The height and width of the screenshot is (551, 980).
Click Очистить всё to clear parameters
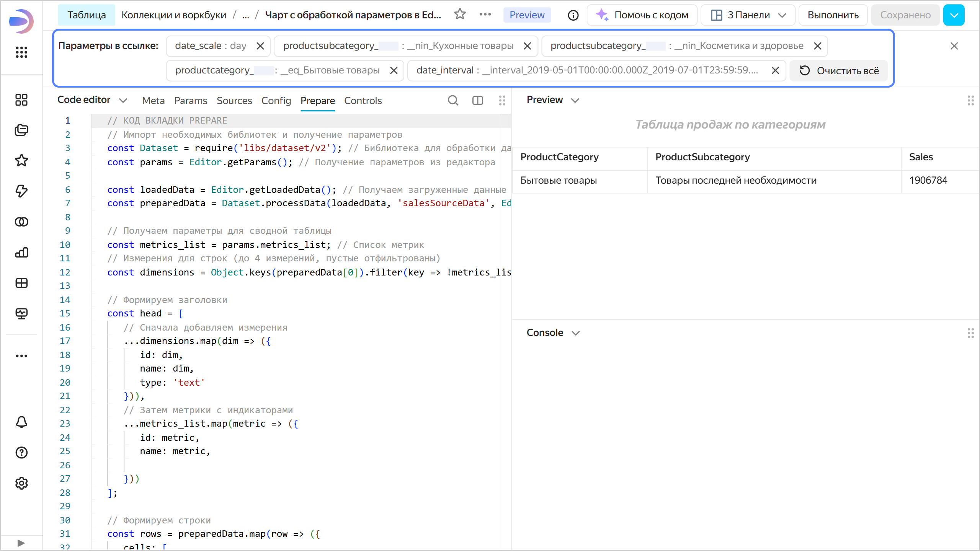pyautogui.click(x=839, y=71)
